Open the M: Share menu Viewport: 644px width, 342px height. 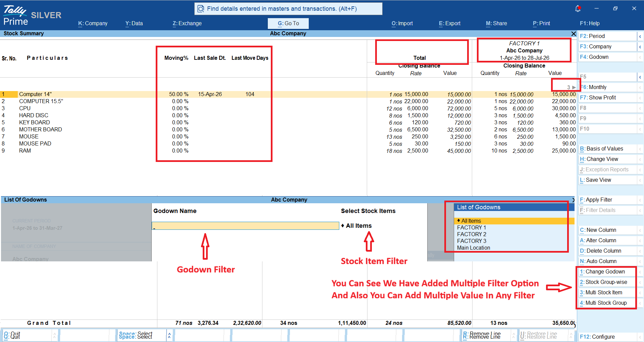click(x=496, y=24)
